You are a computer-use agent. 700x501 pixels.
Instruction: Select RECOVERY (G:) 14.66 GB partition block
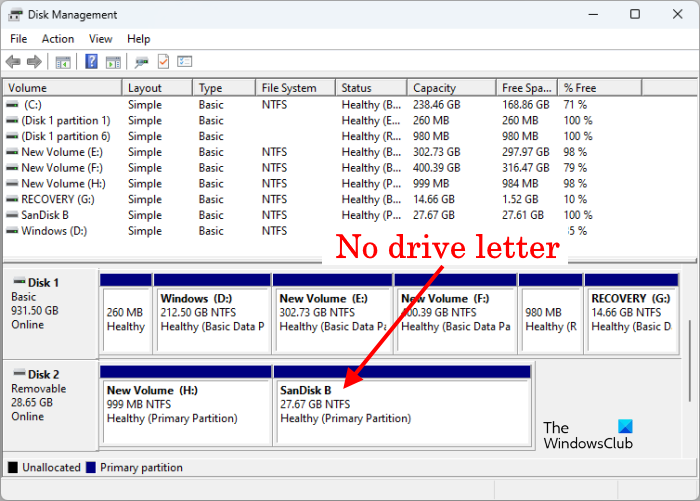[631, 314]
